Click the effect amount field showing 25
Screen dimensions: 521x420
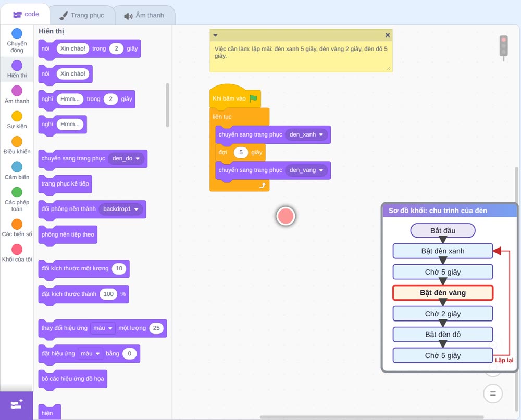tap(156, 328)
